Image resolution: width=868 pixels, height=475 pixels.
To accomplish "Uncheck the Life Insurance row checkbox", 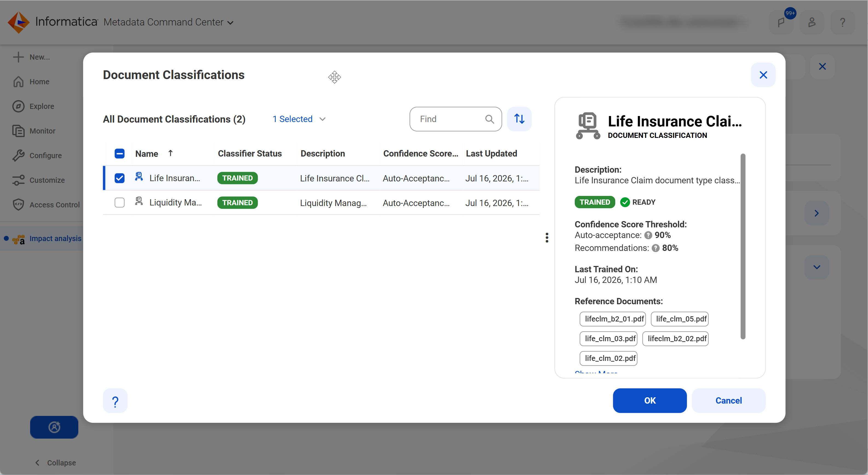I will (119, 178).
